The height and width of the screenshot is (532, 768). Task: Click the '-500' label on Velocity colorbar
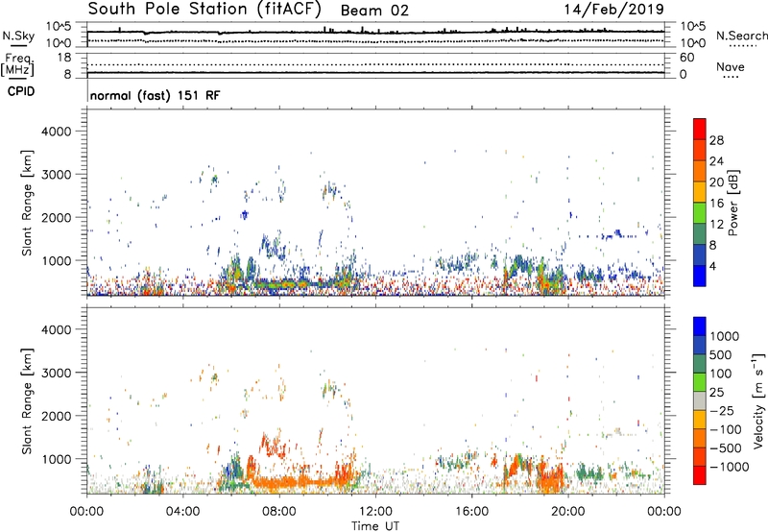click(726, 448)
